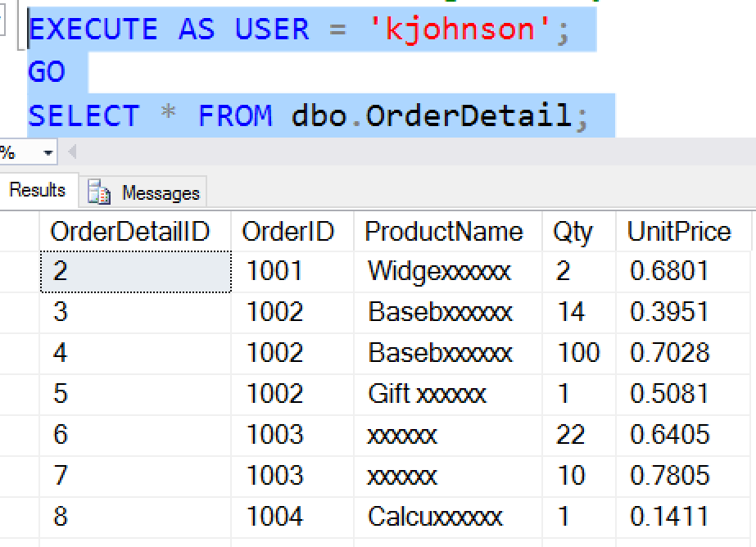Select the OrderDetailID cell with value 4
Screen dimensions: 756x547
[x=135, y=353]
